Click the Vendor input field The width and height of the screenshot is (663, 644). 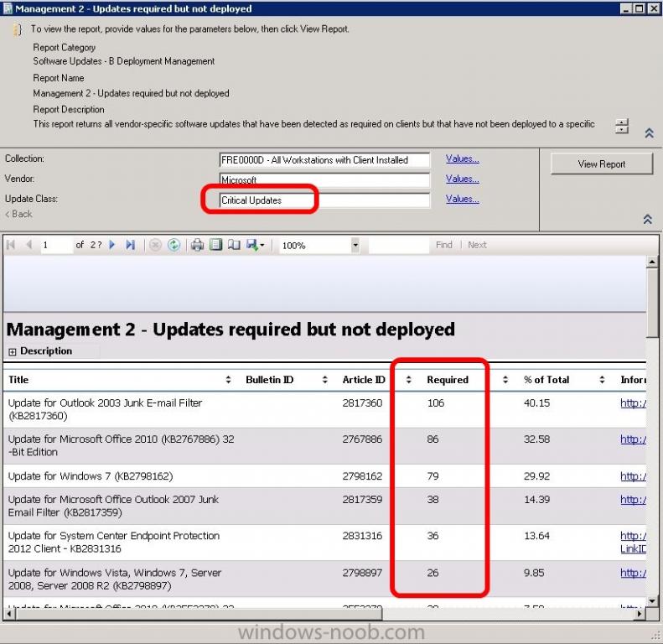coord(324,179)
